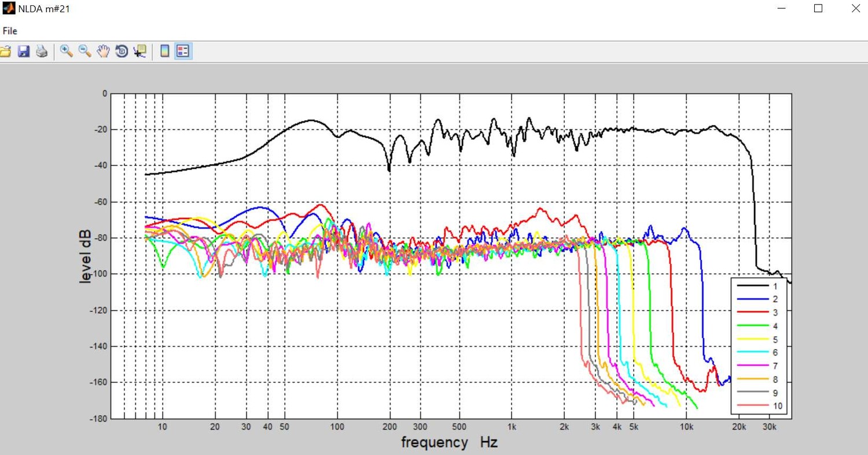Screen dimensions: 868x455
Task: Print the figure using the printer icon
Action: tap(42, 51)
